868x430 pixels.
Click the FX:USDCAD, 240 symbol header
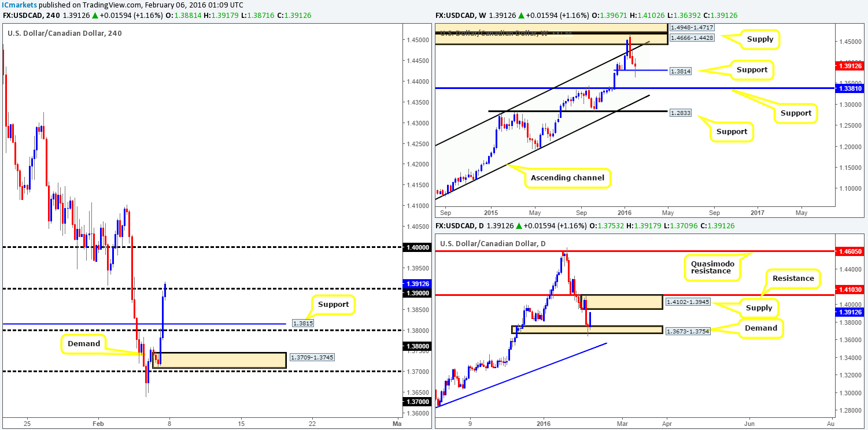click(x=32, y=15)
